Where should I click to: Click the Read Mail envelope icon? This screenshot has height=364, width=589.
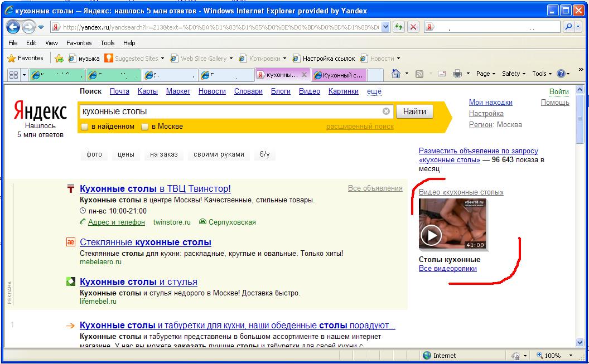[x=441, y=74]
